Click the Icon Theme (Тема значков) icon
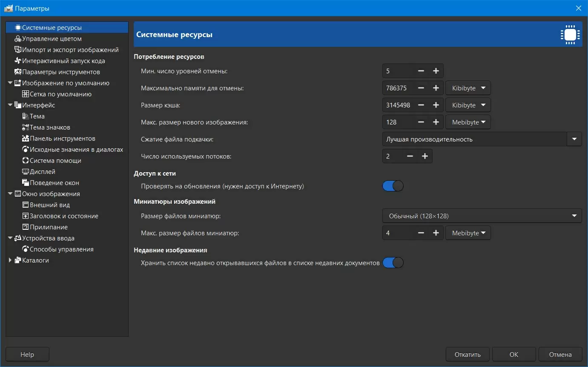 click(x=26, y=127)
